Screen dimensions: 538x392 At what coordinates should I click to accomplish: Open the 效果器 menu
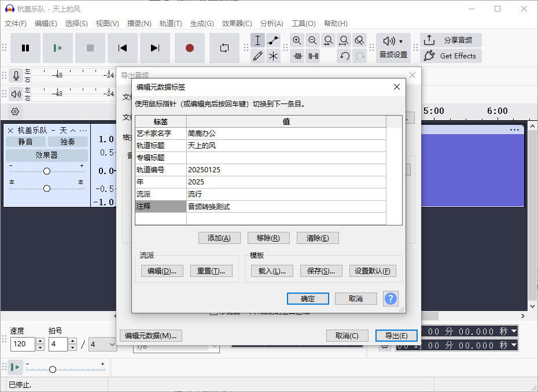pyautogui.click(x=237, y=24)
